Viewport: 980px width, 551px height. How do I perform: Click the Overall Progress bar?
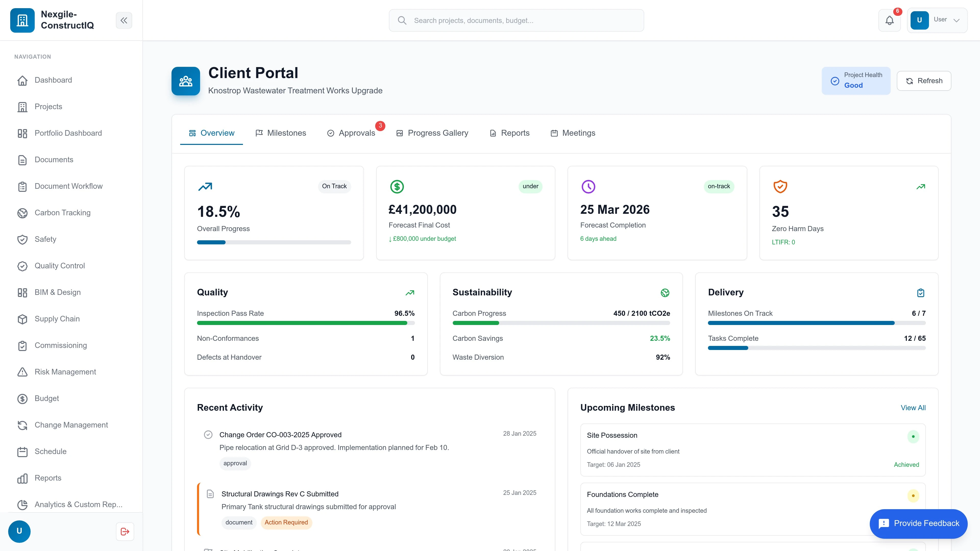coord(274,242)
